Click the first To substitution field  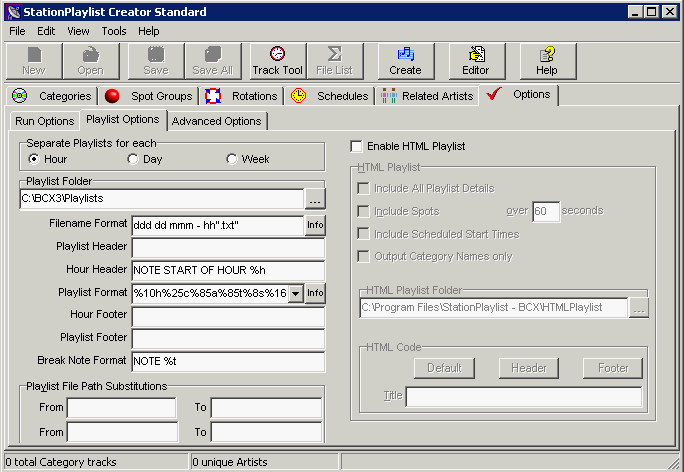[x=266, y=408]
